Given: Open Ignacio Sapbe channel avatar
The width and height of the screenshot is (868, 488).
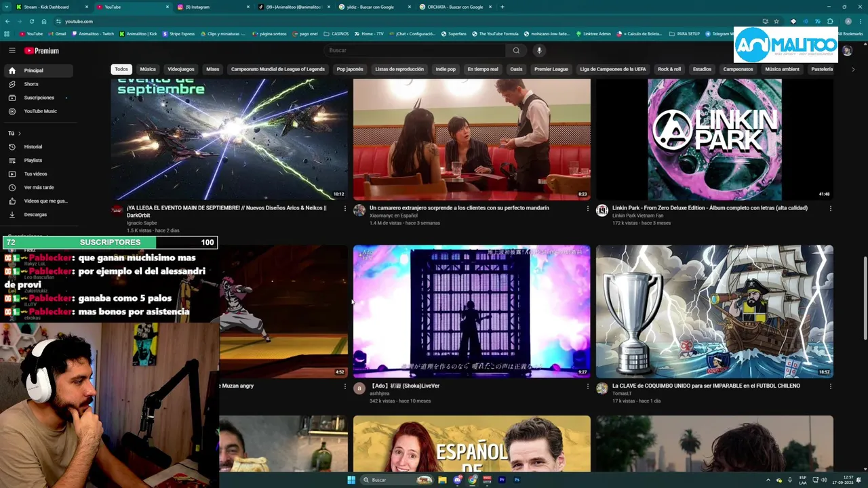Looking at the screenshot, I should coord(117,210).
